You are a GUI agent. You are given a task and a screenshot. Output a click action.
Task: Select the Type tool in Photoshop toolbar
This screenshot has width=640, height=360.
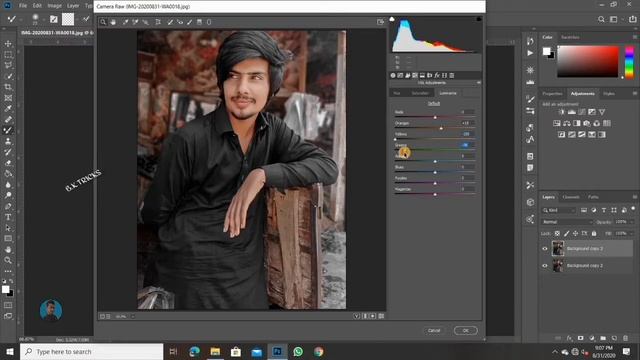coord(8,217)
